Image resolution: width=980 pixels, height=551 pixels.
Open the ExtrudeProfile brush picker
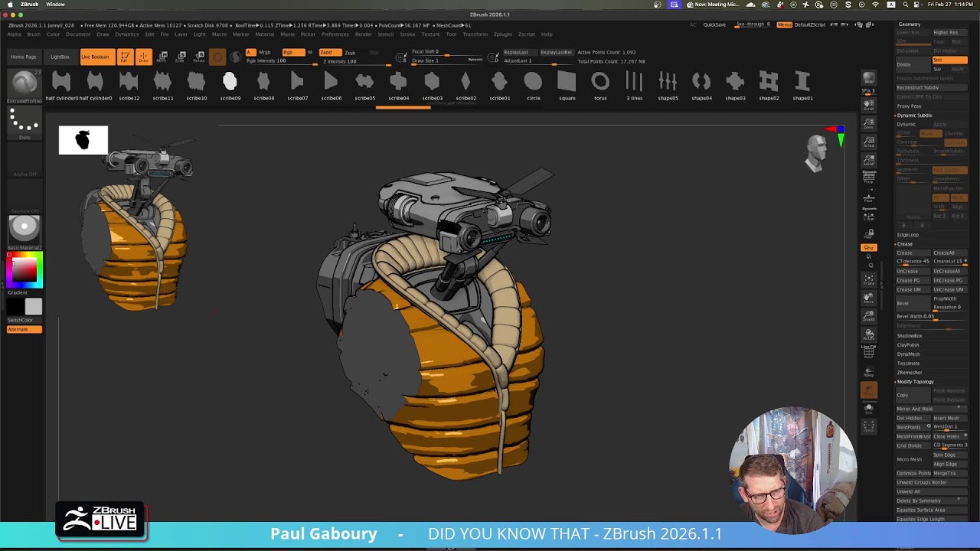coord(24,86)
